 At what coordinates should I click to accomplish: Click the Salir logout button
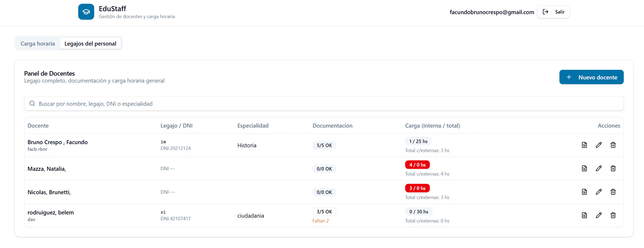553,12
